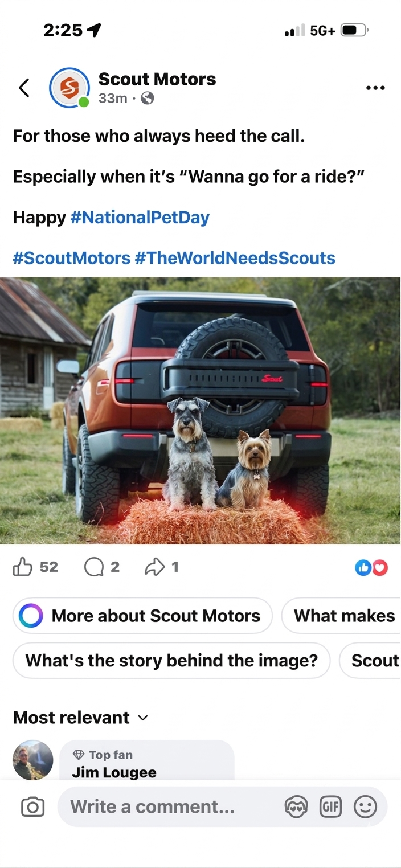View the like and heart reactions

[x=371, y=567]
